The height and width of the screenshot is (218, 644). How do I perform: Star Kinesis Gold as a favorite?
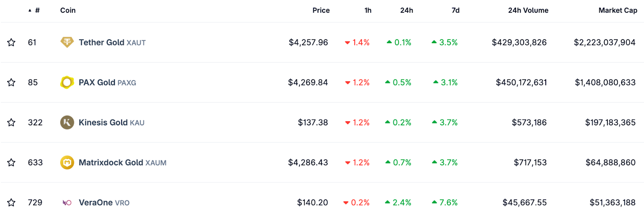click(x=11, y=122)
